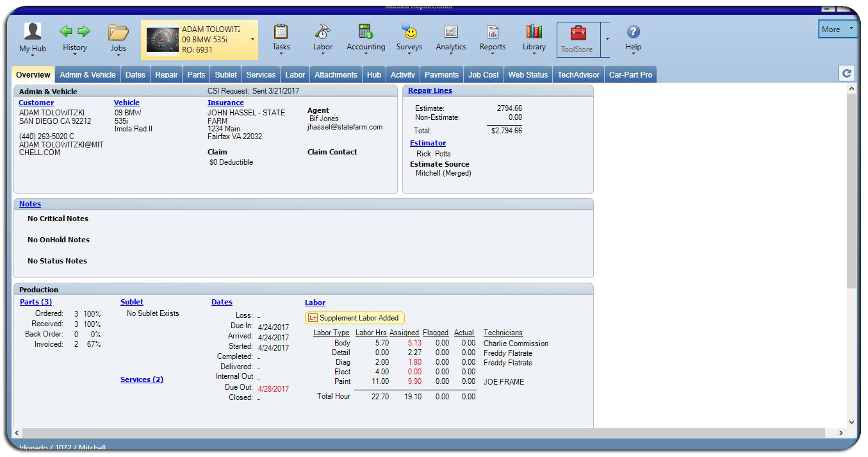This screenshot has width=868, height=457.
Task: Go back with History left arrow
Action: pyautogui.click(x=67, y=31)
